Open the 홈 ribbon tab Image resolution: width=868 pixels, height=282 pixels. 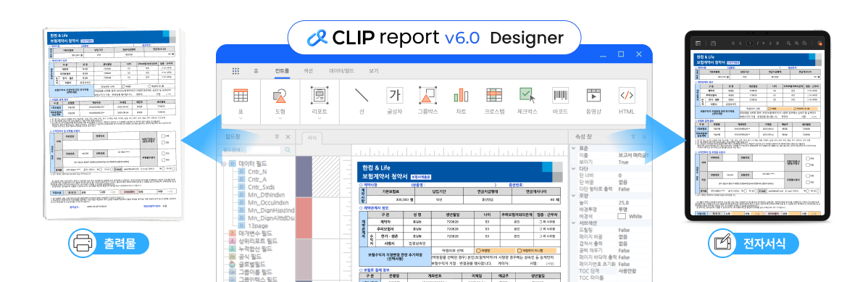tap(256, 71)
